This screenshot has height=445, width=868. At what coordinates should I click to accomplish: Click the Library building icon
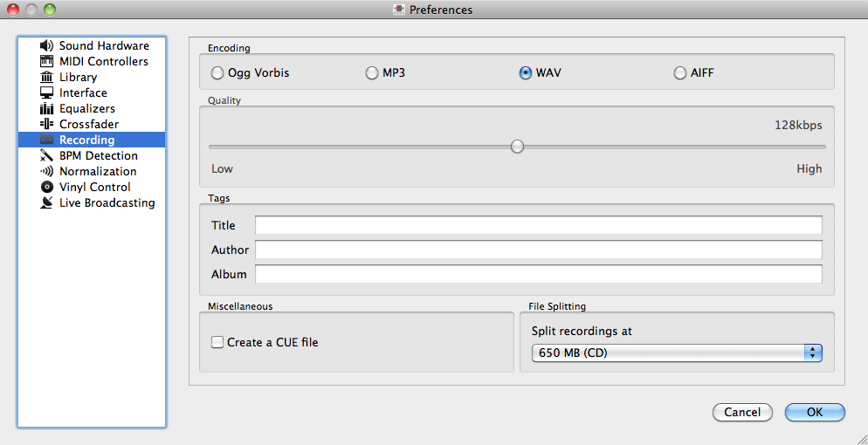click(x=47, y=77)
